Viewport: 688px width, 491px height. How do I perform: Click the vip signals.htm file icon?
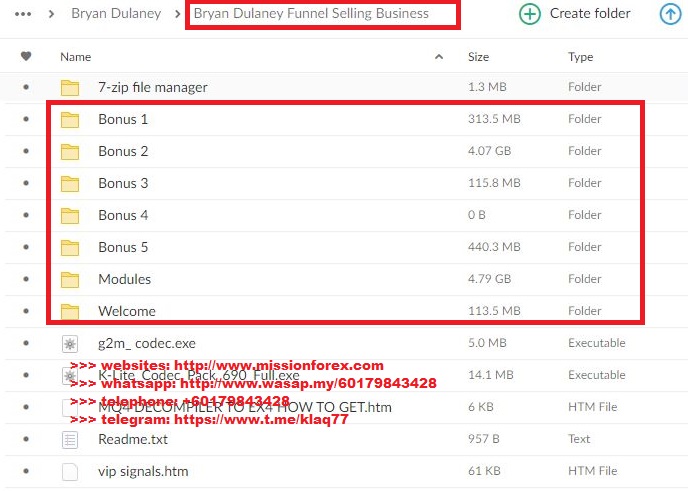coord(70,472)
